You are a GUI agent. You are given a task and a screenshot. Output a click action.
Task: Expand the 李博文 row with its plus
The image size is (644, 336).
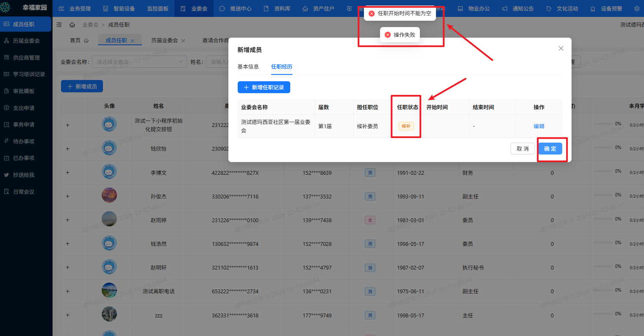tap(68, 173)
